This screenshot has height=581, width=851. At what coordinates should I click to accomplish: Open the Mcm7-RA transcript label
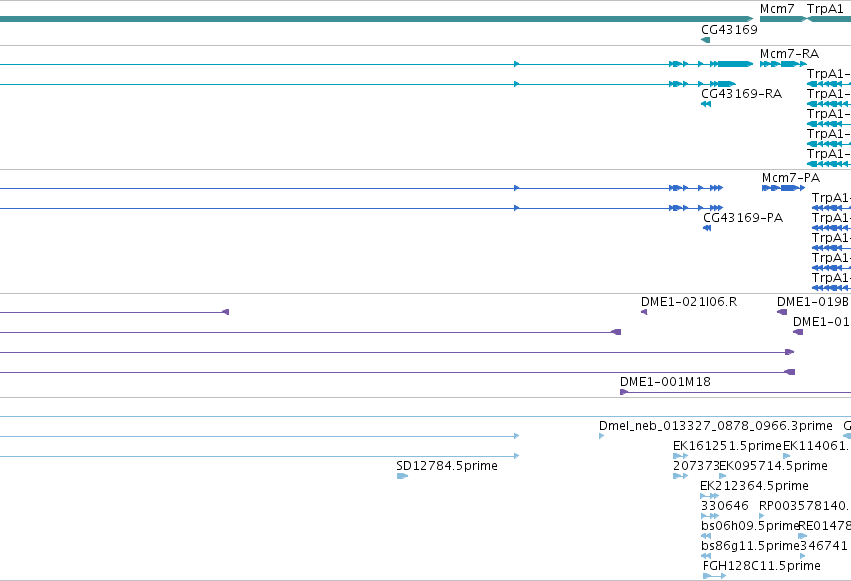coord(789,54)
